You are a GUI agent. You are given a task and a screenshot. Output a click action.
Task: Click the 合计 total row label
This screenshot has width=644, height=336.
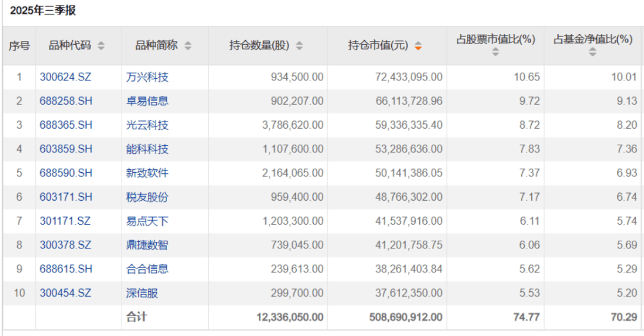137,317
